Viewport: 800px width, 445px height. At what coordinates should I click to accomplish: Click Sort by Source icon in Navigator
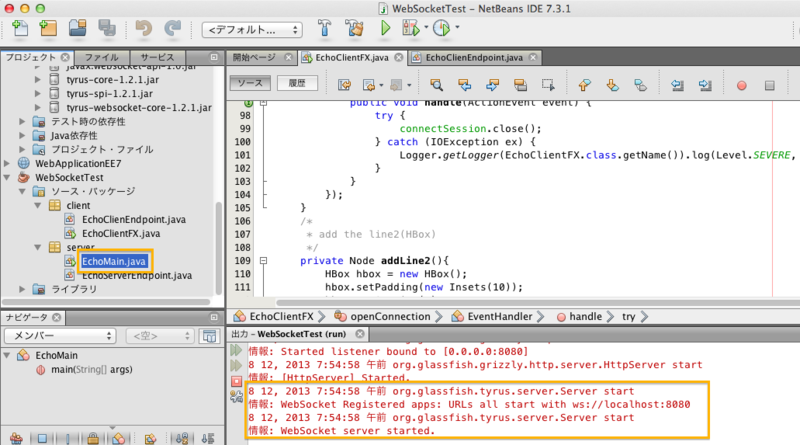click(x=208, y=438)
